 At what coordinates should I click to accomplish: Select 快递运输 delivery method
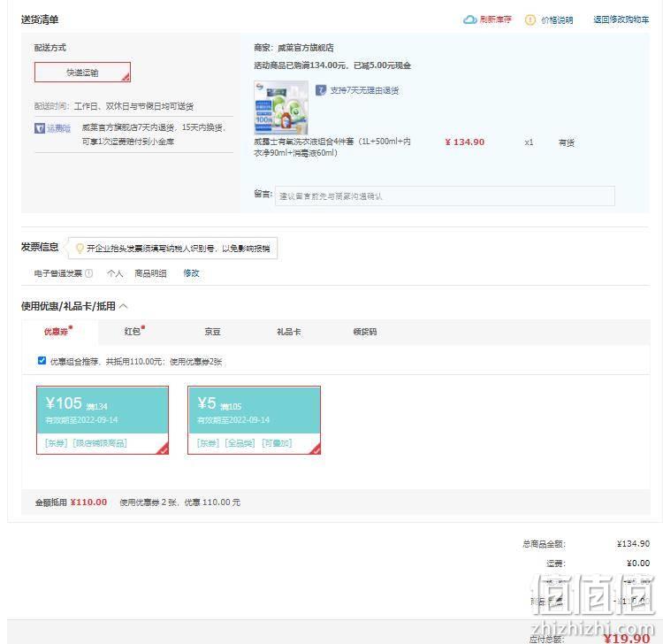coord(82,73)
